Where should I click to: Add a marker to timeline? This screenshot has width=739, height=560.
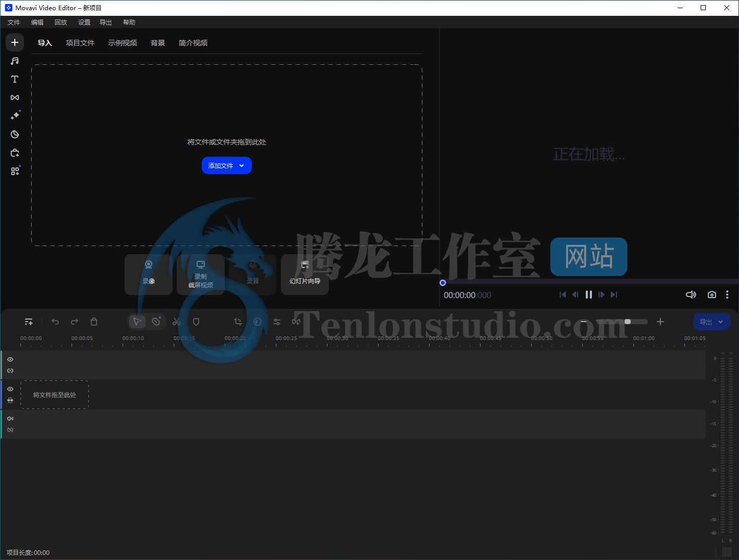[x=196, y=322]
